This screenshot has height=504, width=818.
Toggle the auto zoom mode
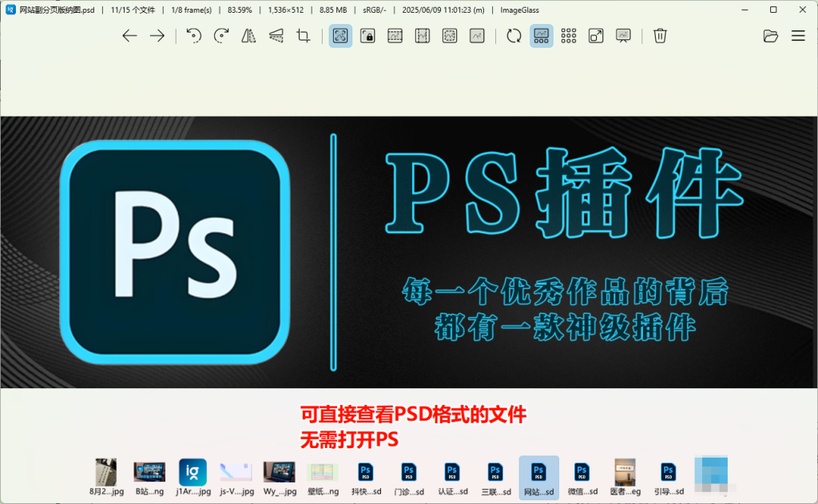coord(340,36)
